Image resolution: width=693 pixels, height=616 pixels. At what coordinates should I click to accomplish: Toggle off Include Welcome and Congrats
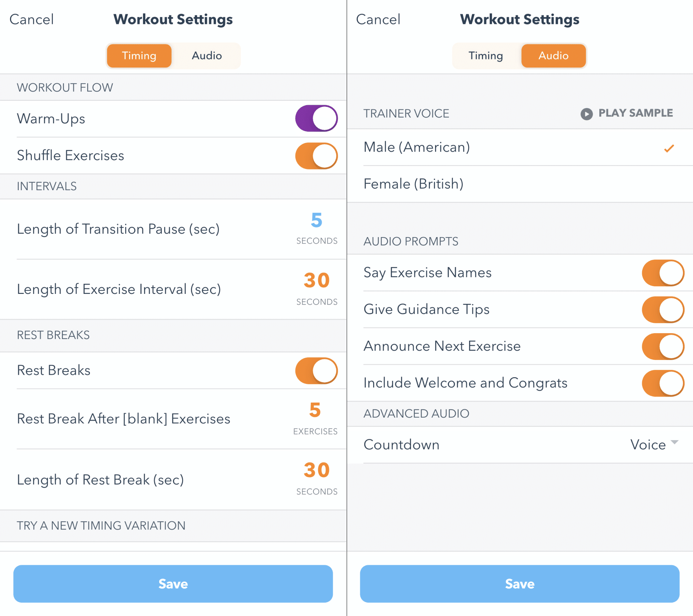[x=663, y=383]
